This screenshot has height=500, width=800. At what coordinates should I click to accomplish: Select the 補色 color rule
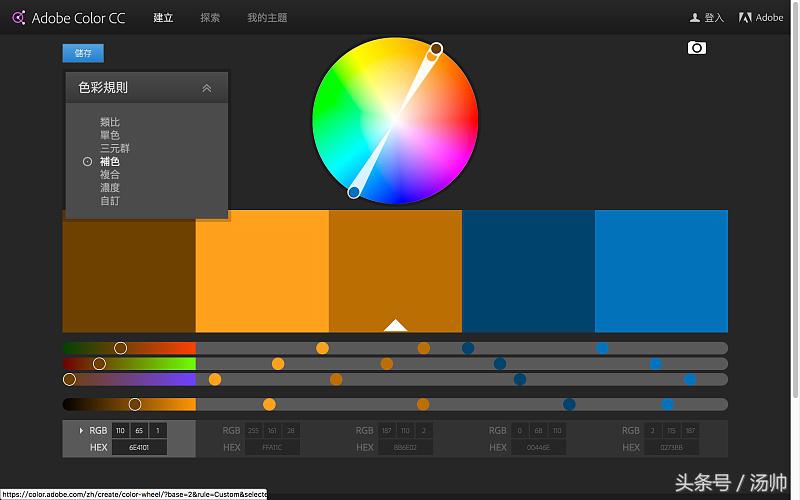point(110,162)
